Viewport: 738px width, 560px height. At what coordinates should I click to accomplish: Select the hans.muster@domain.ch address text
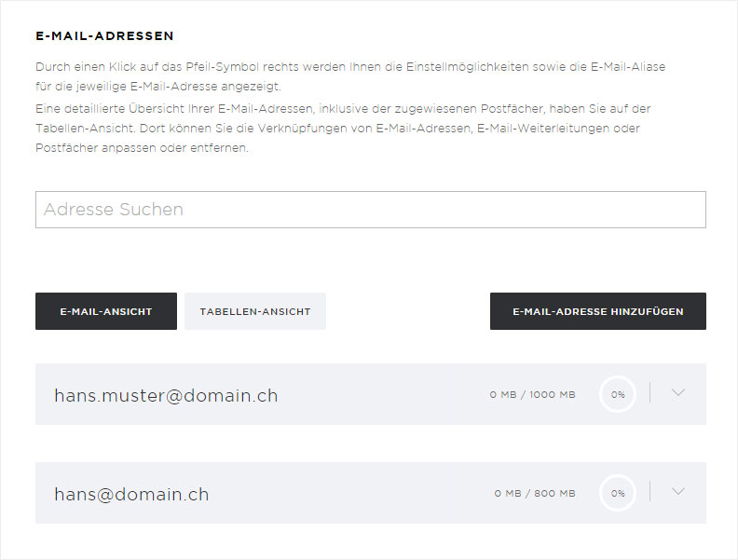(166, 395)
